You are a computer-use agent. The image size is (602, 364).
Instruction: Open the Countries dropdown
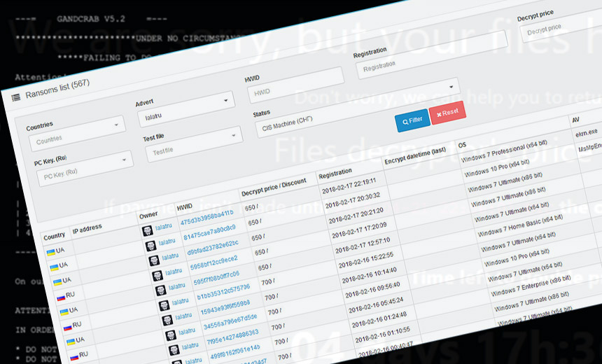[x=77, y=133]
